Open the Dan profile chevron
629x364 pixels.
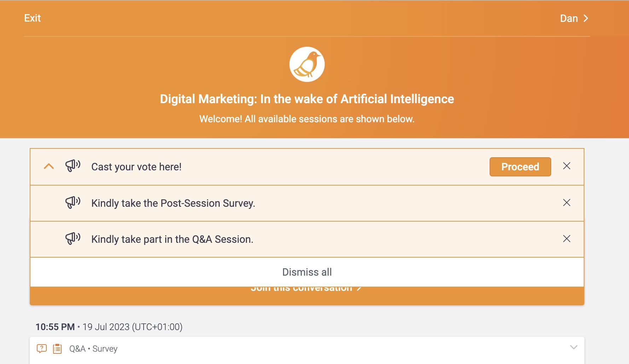(586, 18)
